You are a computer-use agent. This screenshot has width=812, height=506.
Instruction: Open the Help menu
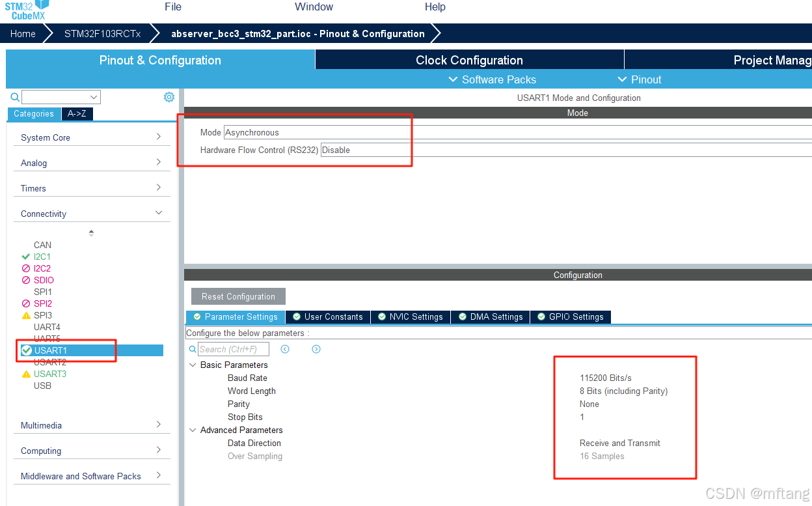[435, 7]
